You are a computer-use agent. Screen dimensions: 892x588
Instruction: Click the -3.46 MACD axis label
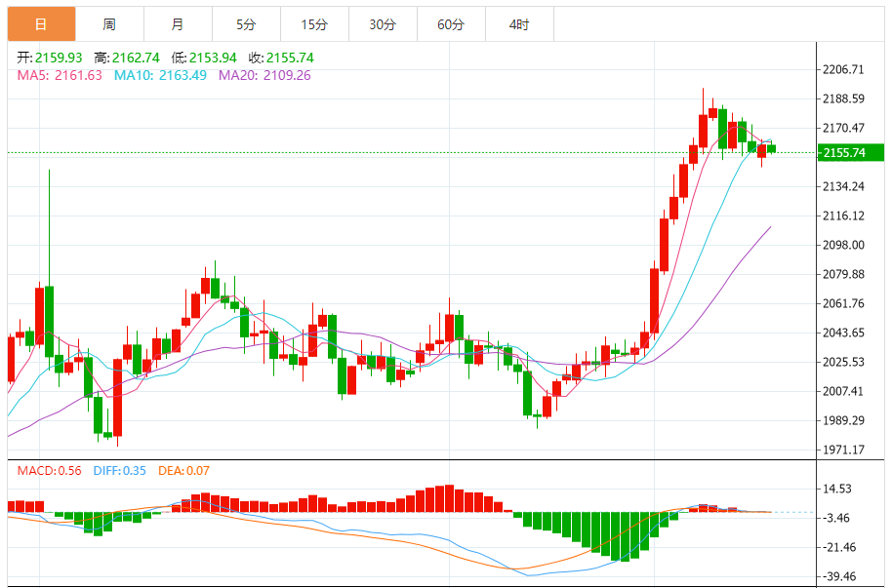836,518
